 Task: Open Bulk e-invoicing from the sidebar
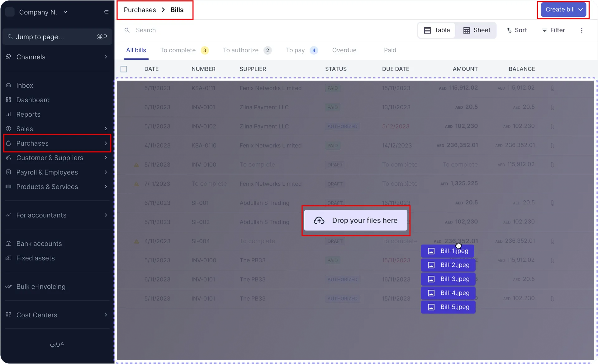pyautogui.click(x=40, y=287)
